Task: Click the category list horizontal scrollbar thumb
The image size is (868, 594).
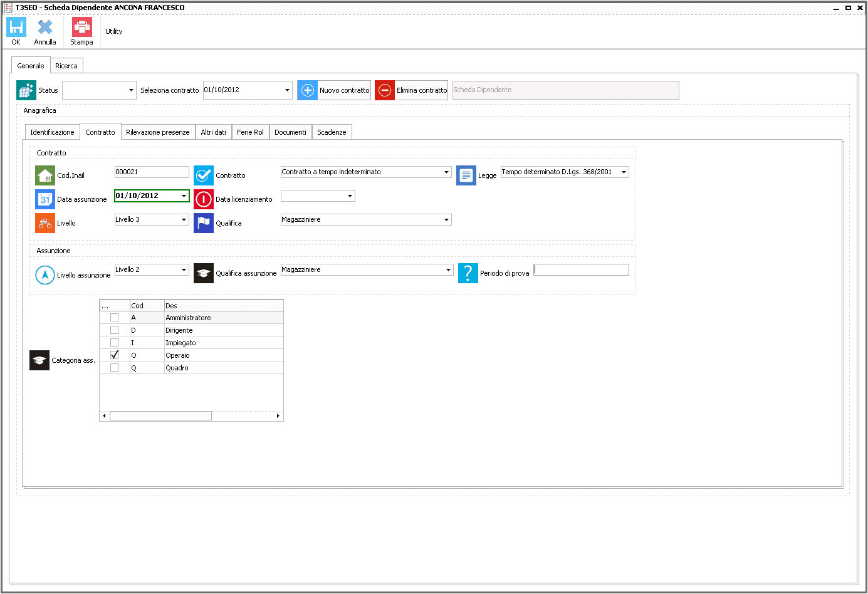Action: 160,415
